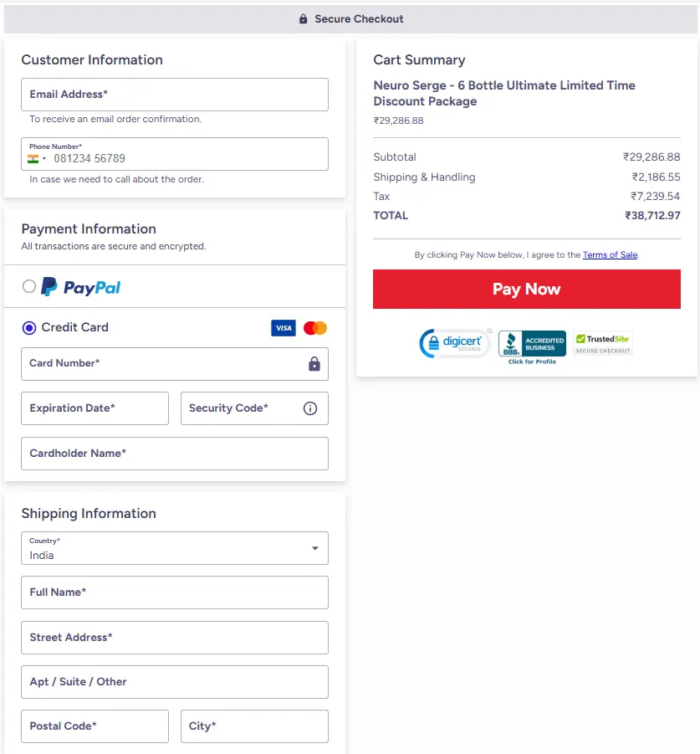Click the Payment Information section header
Screen dimensions: 700x754
[89, 228]
